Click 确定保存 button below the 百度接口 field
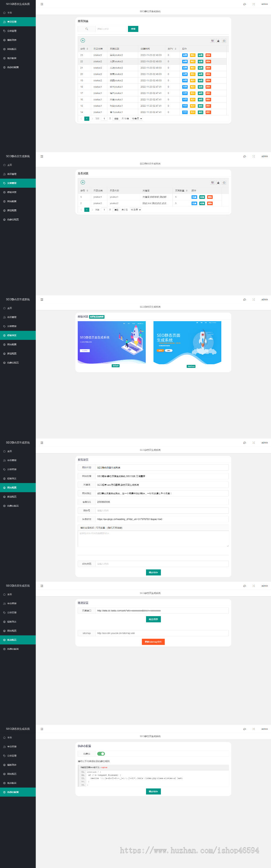271x868 pixels. pos(153,619)
